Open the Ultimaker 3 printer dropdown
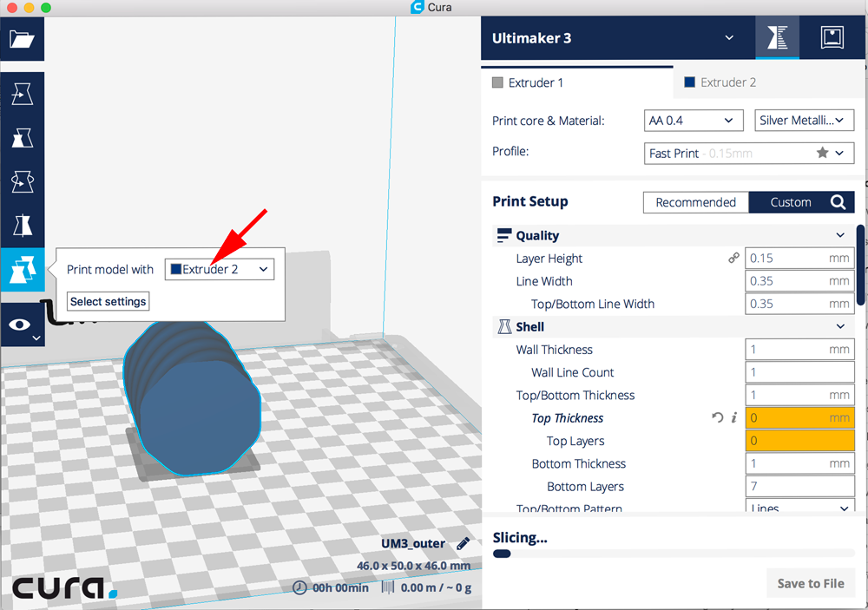The width and height of the screenshot is (868, 610). pos(617,37)
